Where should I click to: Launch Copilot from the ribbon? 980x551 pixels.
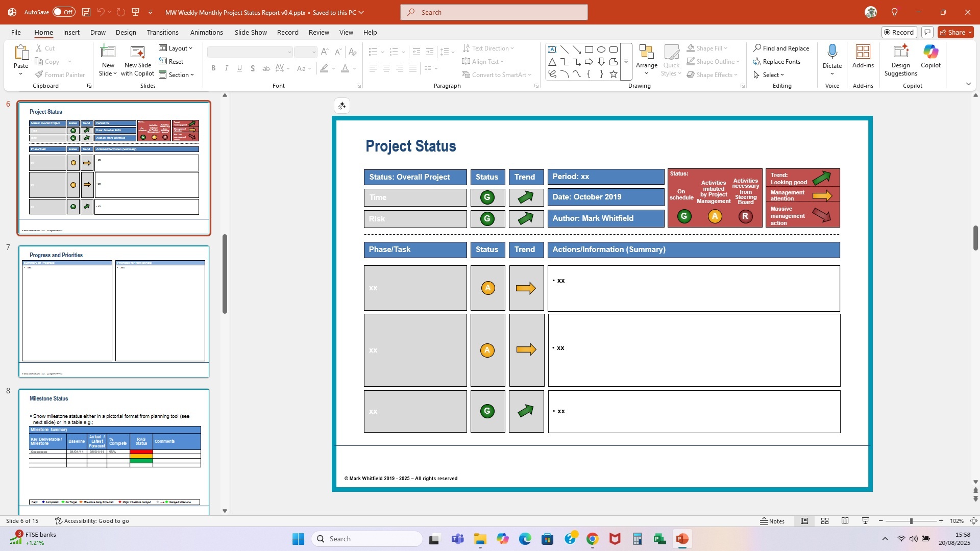click(930, 56)
